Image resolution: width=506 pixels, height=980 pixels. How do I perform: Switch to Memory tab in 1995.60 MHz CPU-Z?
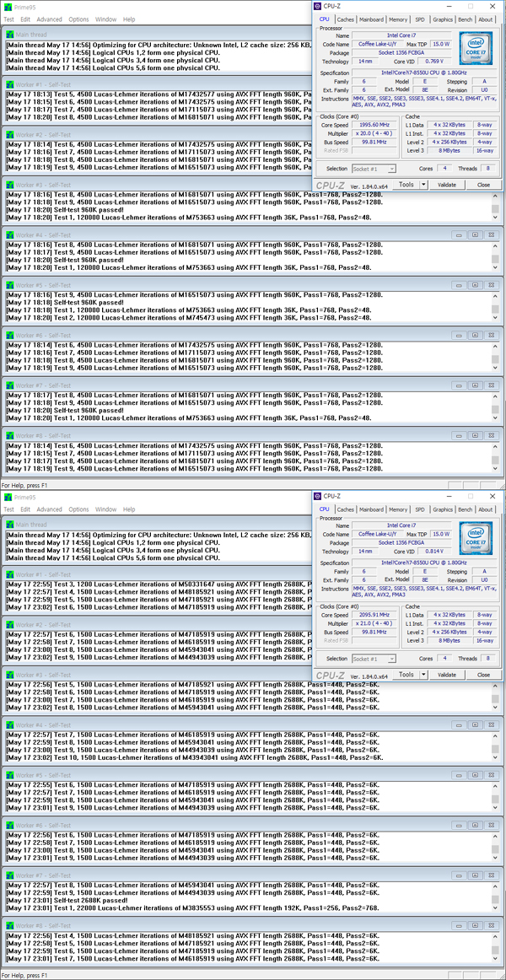pos(399,19)
